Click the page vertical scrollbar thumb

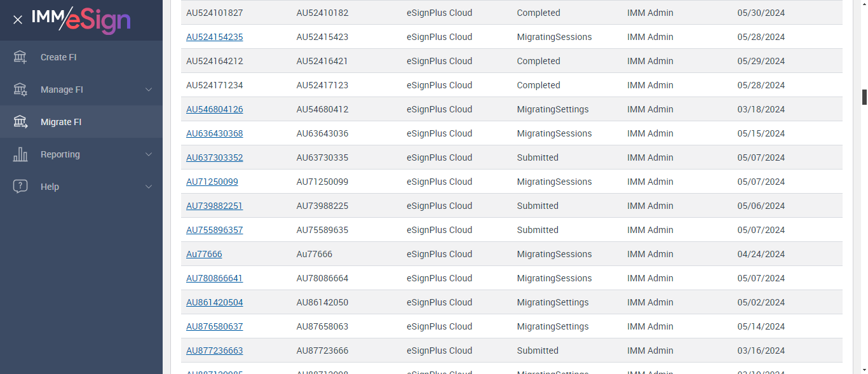pos(864,97)
